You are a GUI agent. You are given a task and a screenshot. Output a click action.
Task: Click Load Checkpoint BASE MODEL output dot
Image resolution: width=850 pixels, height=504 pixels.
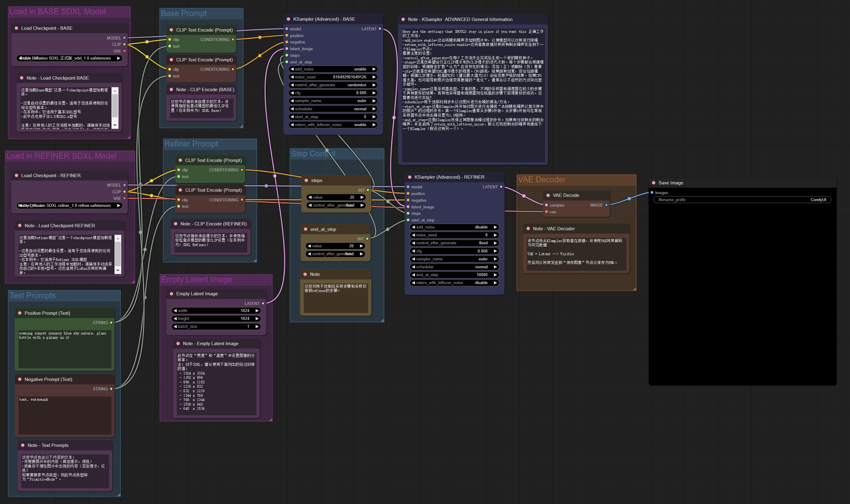click(124, 38)
